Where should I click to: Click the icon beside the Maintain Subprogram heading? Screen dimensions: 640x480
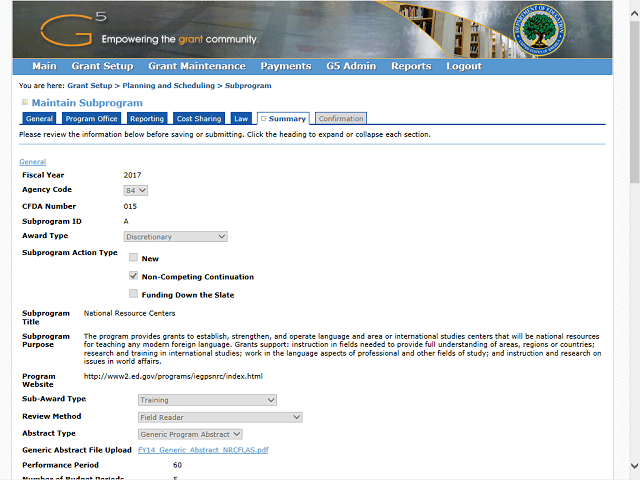click(x=25, y=102)
